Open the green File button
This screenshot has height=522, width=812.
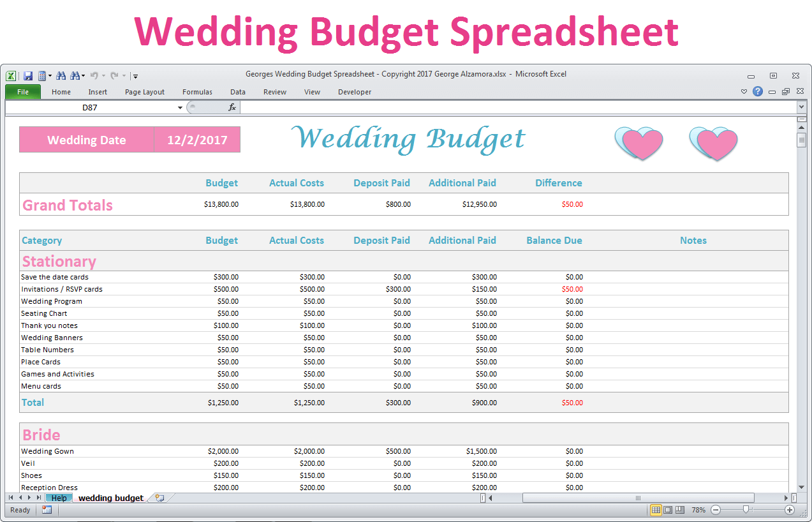pos(23,92)
